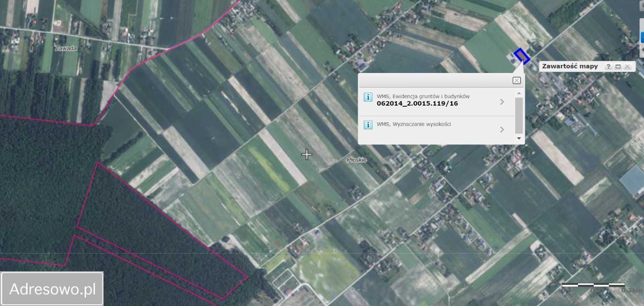Click the Zawada place label
The image size is (644, 306).
point(66,49)
